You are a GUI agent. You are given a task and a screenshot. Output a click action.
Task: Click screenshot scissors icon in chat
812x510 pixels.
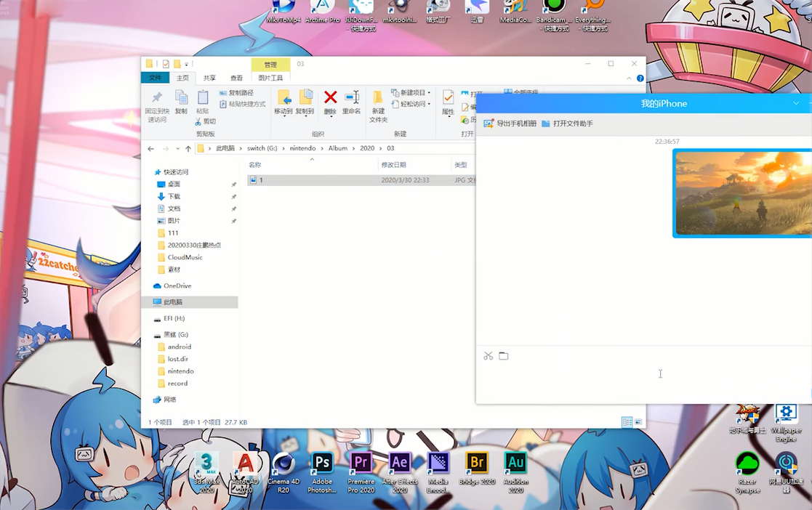tap(489, 356)
